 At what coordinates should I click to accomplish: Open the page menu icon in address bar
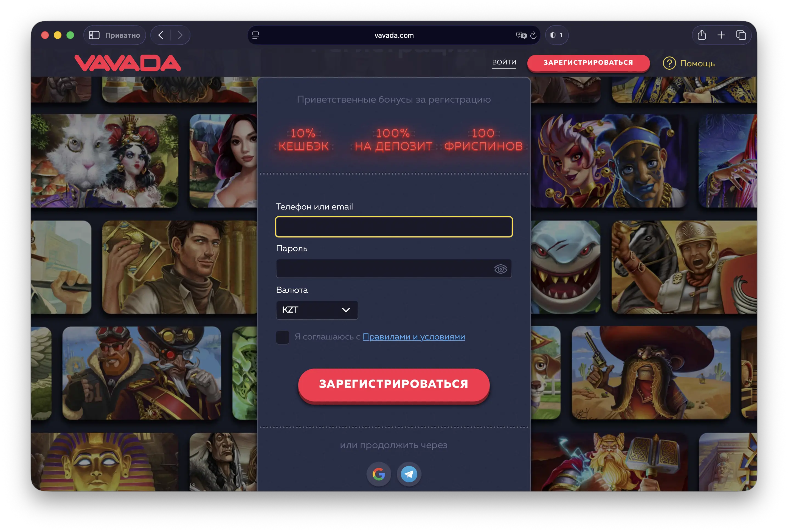[256, 35]
